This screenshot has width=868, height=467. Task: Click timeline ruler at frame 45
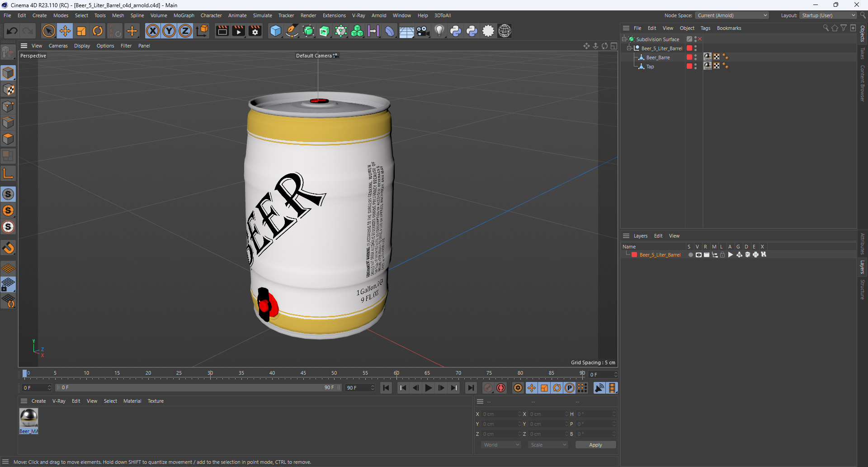coord(303,374)
